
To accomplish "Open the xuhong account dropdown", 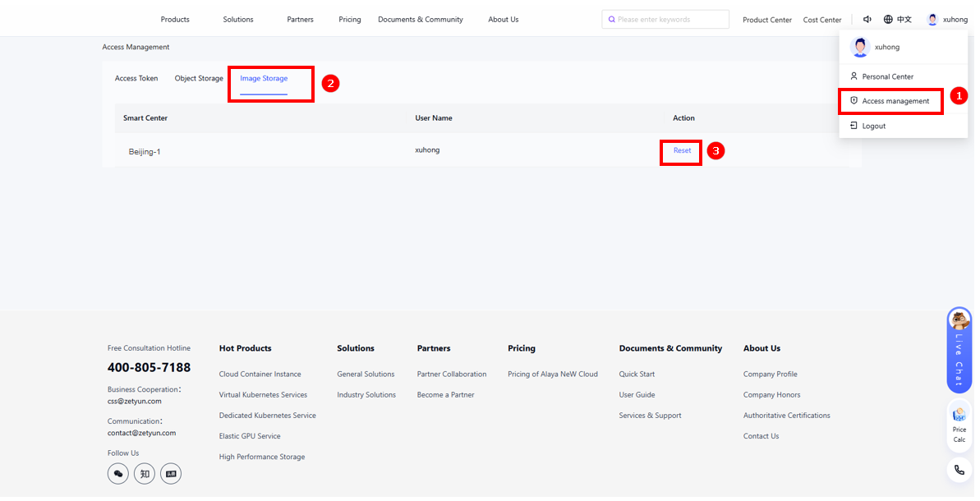I will pyautogui.click(x=947, y=20).
